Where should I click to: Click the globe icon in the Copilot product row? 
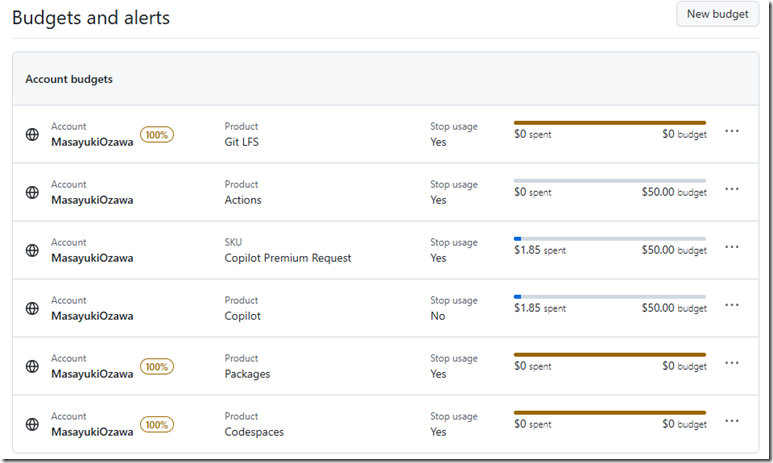pyautogui.click(x=32, y=308)
